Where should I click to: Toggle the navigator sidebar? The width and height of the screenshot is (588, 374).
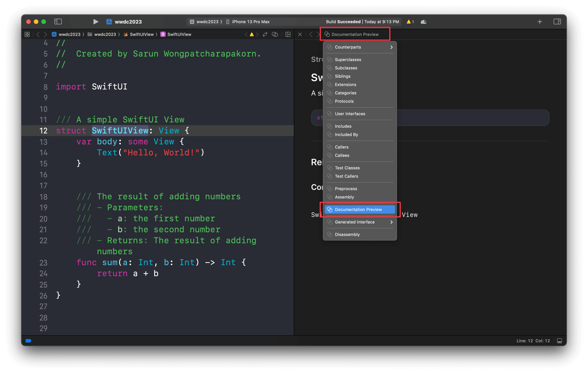tap(58, 22)
